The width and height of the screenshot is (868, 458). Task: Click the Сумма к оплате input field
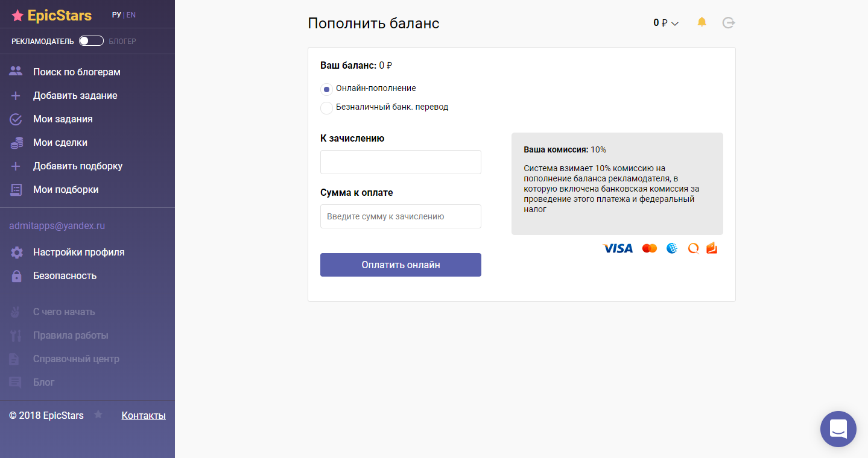401,216
